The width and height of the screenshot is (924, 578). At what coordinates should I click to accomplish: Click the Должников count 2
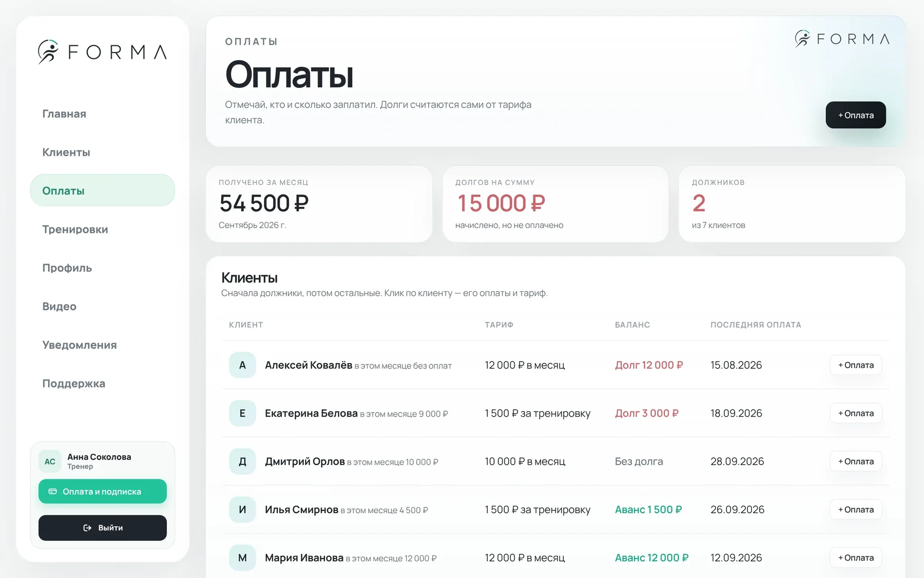click(x=699, y=203)
